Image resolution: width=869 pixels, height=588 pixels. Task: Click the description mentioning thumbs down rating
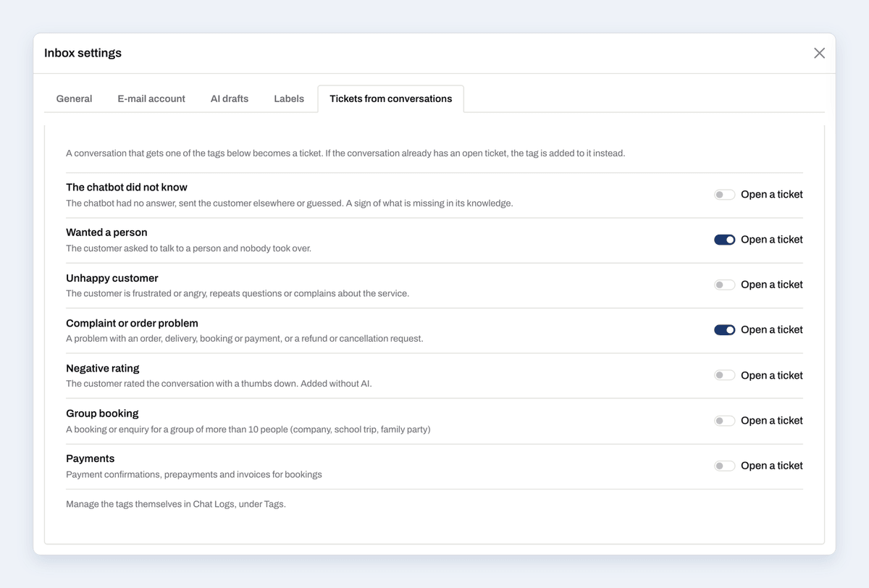[x=219, y=384]
